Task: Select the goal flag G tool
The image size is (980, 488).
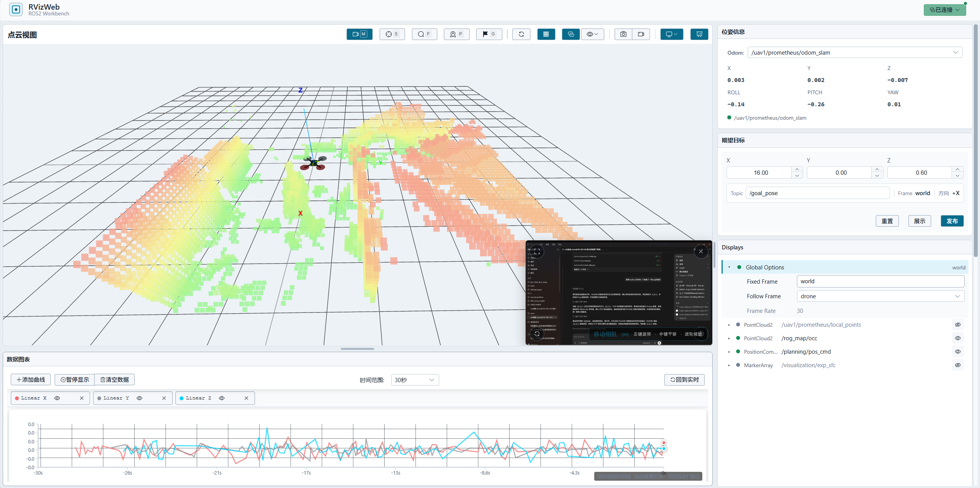Action: (489, 34)
